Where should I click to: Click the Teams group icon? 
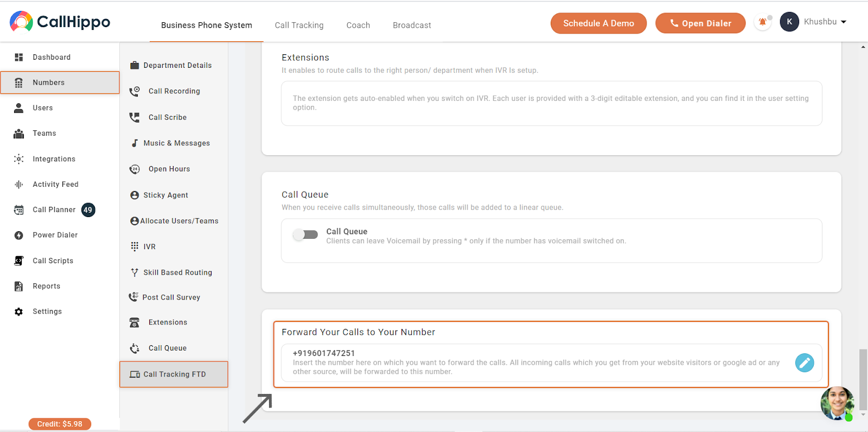[x=19, y=133]
